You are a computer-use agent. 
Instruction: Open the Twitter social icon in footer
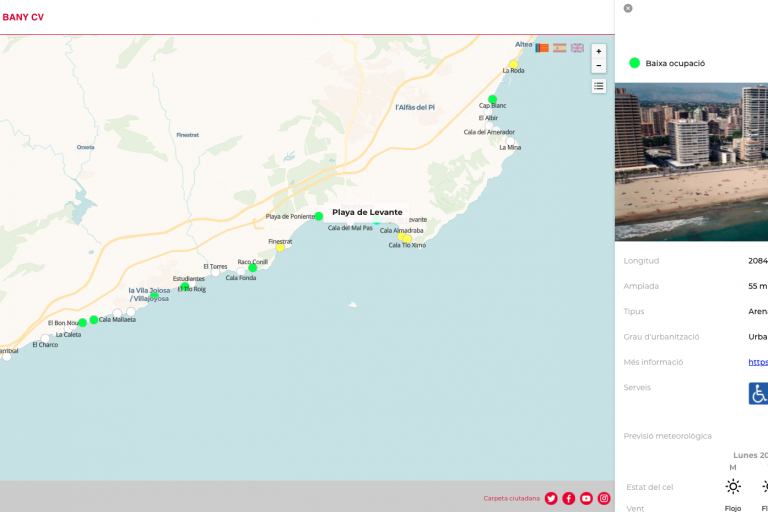point(551,498)
